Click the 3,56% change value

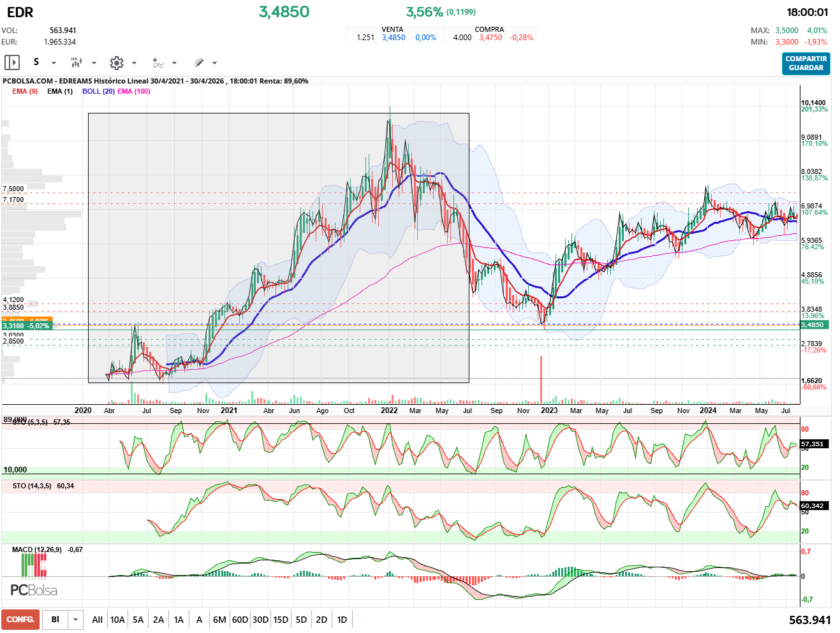point(424,12)
